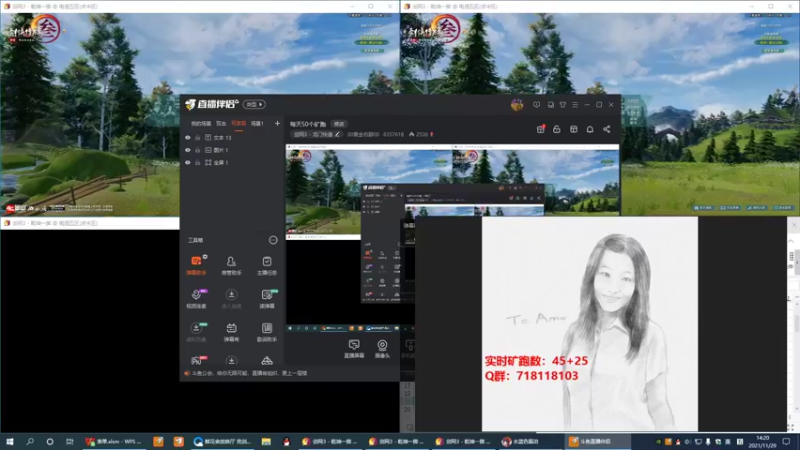Open the 视频连麦 tool
Viewport: 800px width, 450px height.
click(196, 298)
